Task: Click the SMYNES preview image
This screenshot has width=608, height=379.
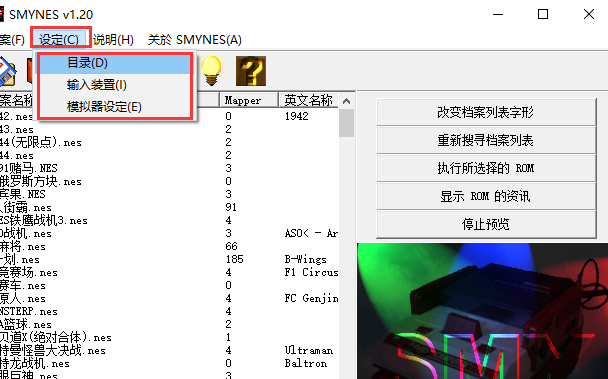Action: (482, 311)
